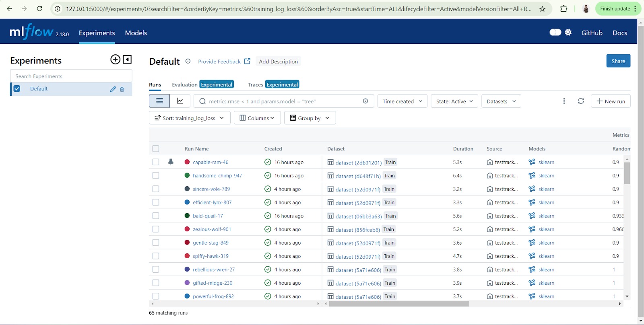Open the Time created dropdown
Screen dimensions: 644x325
click(402, 101)
